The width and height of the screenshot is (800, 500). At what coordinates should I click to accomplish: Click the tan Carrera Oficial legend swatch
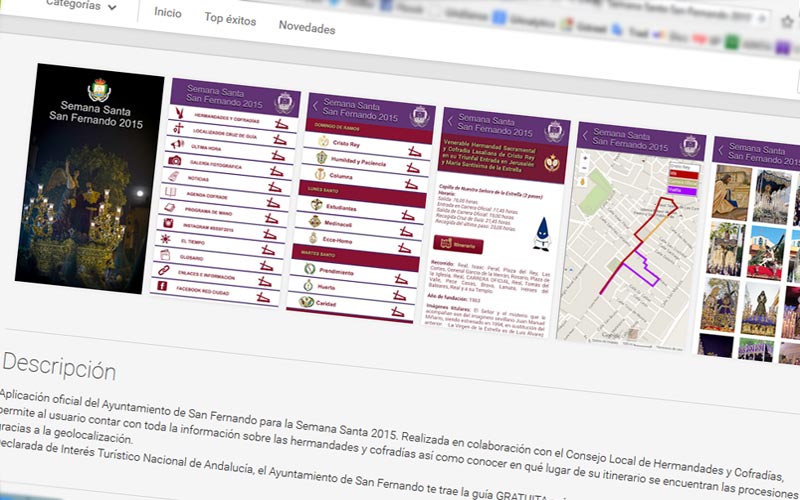point(683,183)
